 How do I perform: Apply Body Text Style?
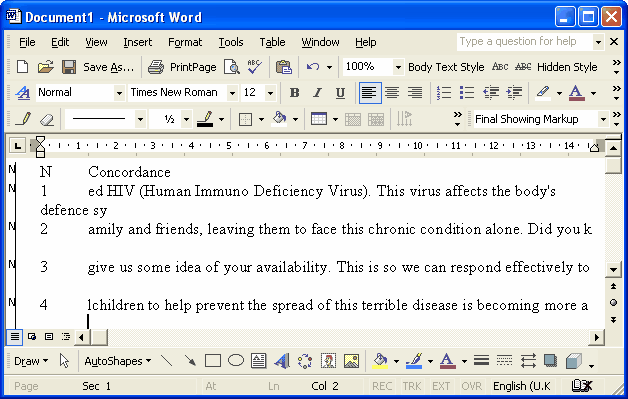(x=446, y=67)
